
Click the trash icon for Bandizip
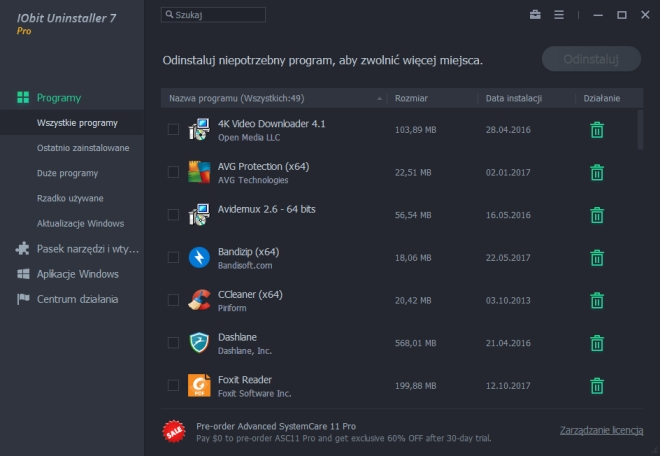click(596, 258)
